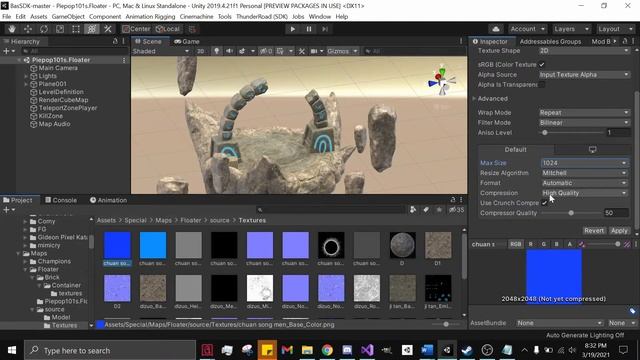Toggle pivot mode Center button
The width and height of the screenshot is (640, 360).
[136, 29]
